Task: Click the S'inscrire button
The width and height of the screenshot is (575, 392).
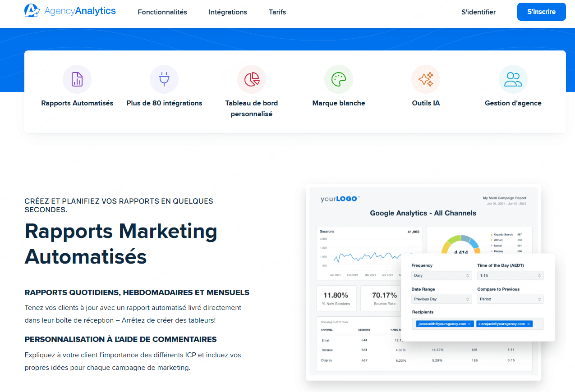Action: 541,12
